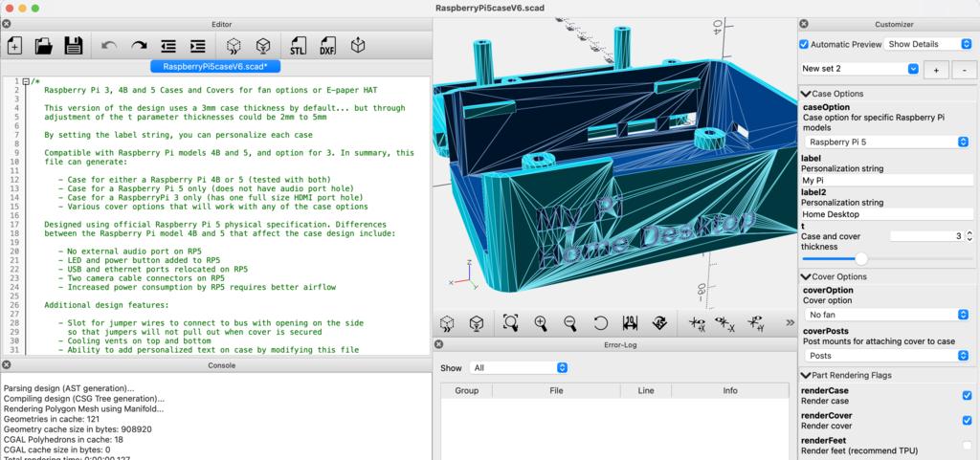The width and height of the screenshot is (980, 460).
Task: Click the thickness value field showing 3
Action: click(927, 236)
